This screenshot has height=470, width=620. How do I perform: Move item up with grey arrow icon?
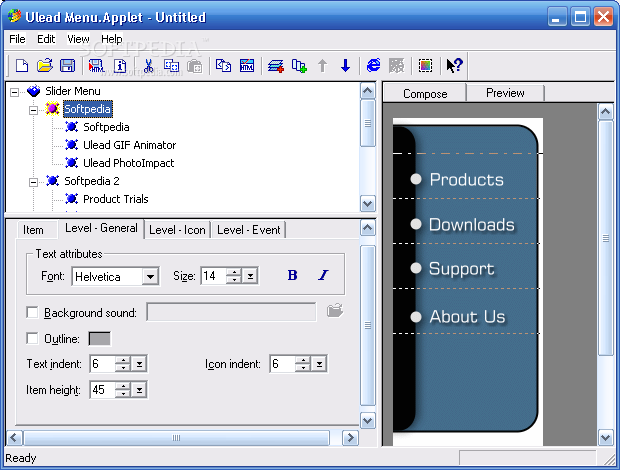tap(323, 65)
